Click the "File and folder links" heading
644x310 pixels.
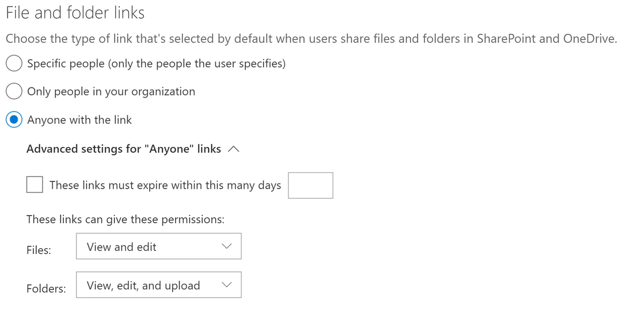pyautogui.click(x=75, y=13)
